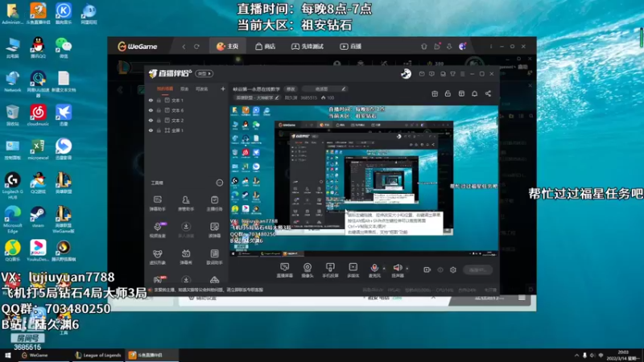Open WeGame 直播 tab

350,47
